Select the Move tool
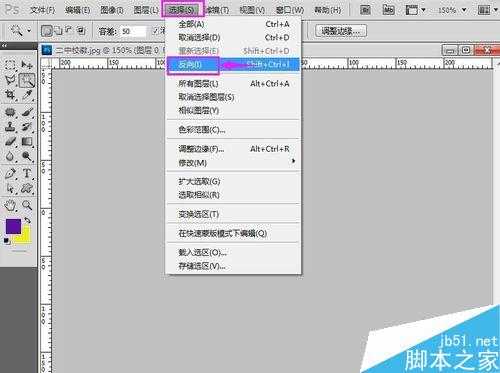This screenshot has width=500, height=373. tap(27, 64)
